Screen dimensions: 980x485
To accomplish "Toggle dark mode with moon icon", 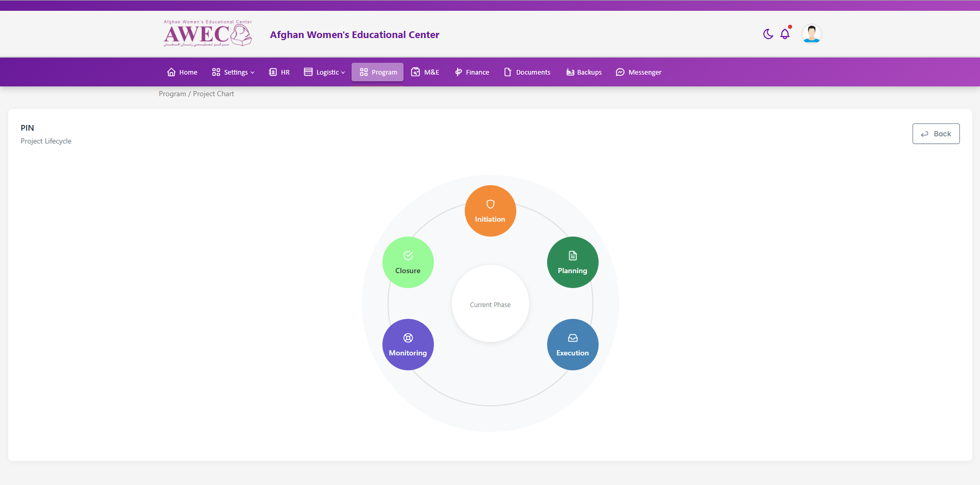I will (x=768, y=34).
